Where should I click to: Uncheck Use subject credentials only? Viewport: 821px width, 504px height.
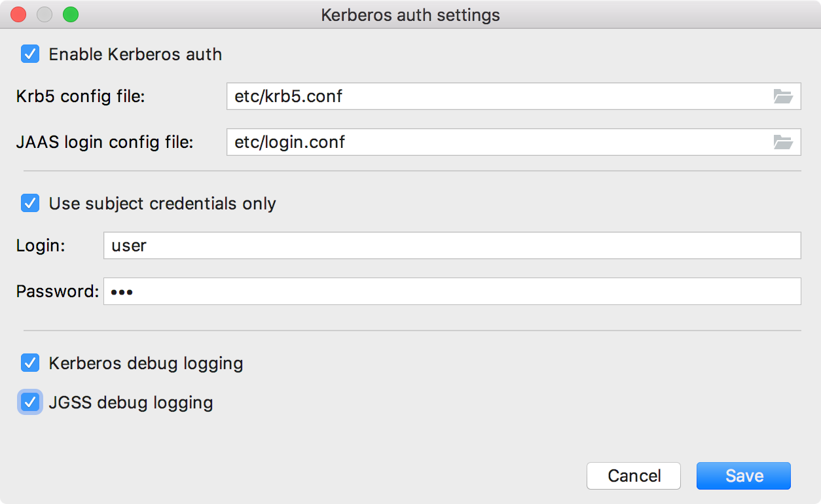30,204
